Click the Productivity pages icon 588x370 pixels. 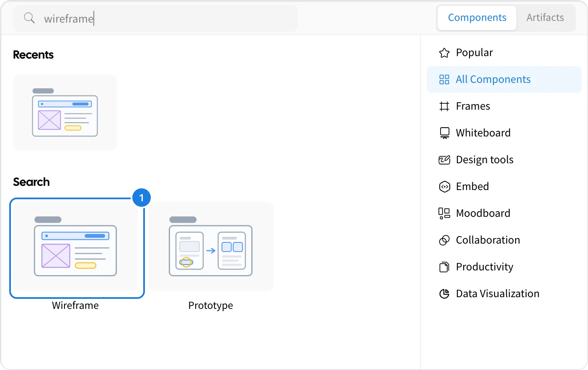444,267
